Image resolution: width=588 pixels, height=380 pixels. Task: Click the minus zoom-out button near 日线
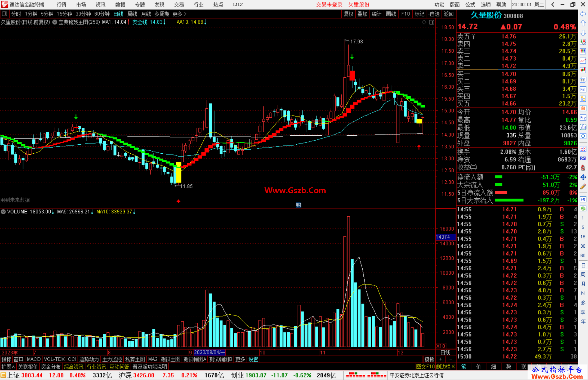click(x=451, y=359)
